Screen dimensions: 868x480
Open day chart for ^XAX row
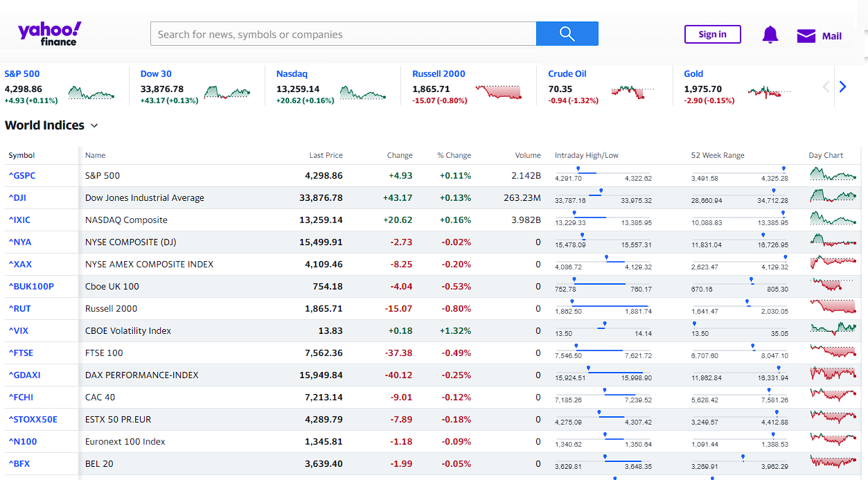(833, 263)
